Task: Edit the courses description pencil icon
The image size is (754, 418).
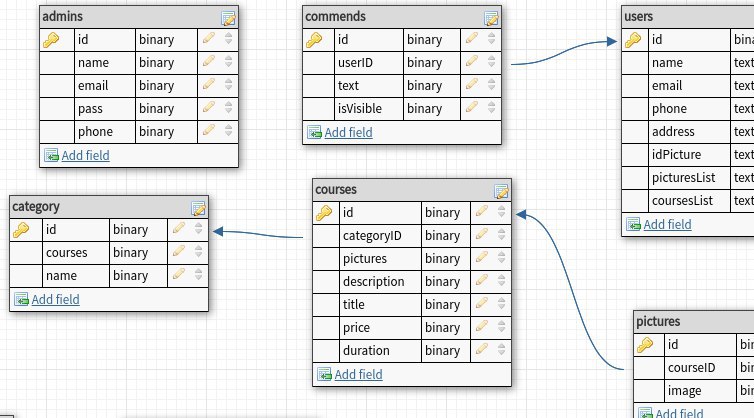Action: (482, 280)
